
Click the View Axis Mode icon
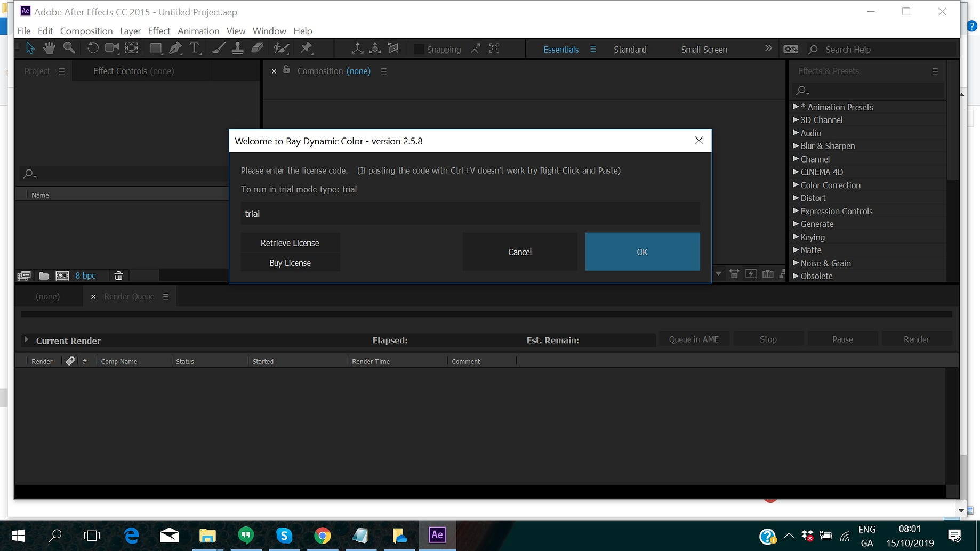(x=393, y=48)
